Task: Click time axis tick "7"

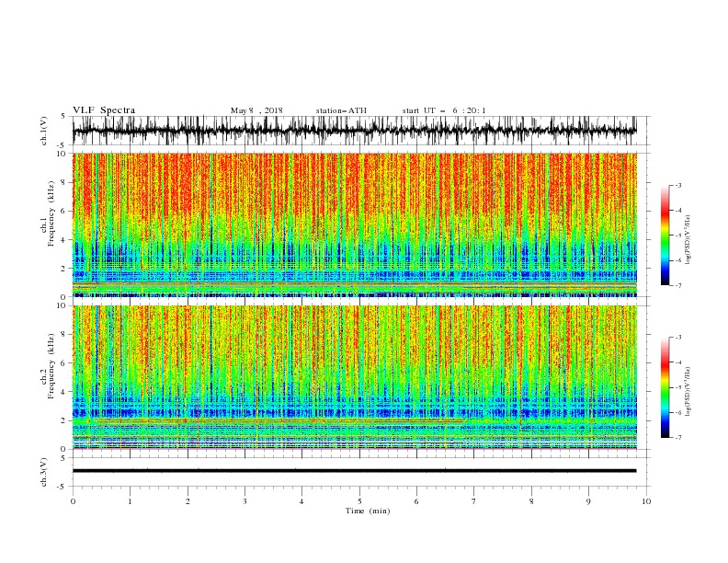Action: point(474,501)
